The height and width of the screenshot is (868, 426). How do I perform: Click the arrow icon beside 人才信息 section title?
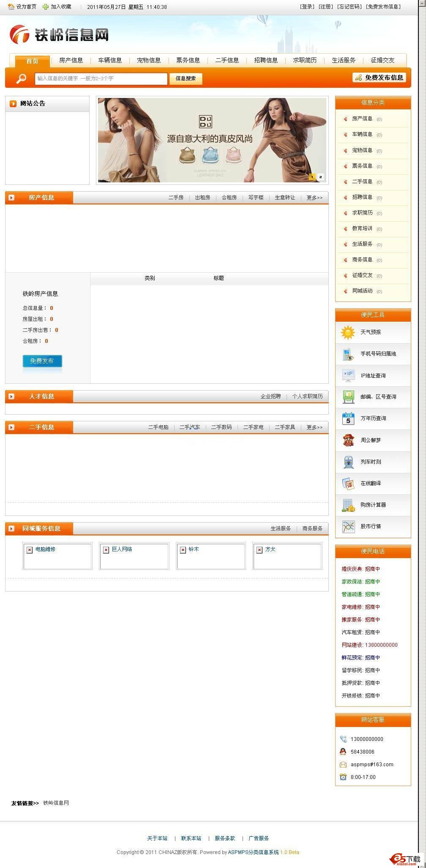tap(11, 396)
